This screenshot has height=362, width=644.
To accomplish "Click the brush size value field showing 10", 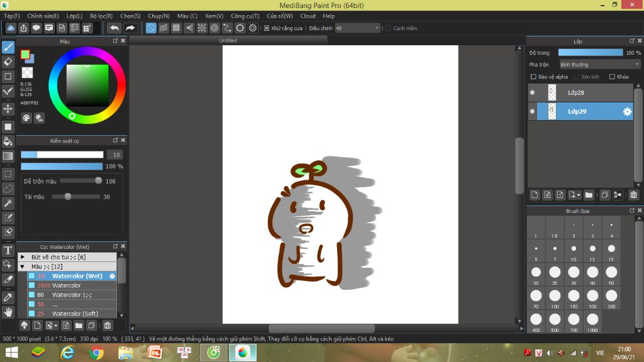I will pos(116,155).
